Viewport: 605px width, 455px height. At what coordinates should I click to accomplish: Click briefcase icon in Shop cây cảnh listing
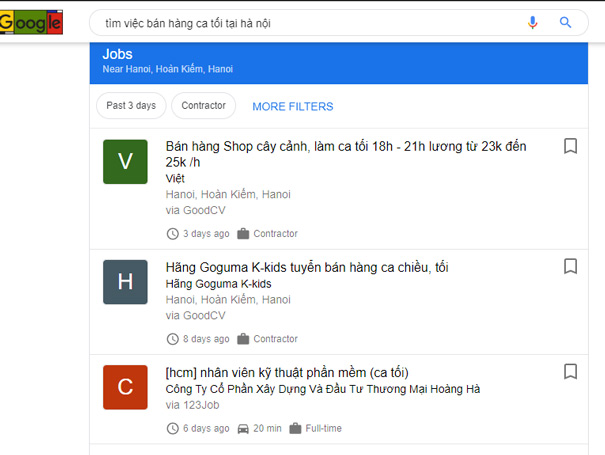(243, 233)
